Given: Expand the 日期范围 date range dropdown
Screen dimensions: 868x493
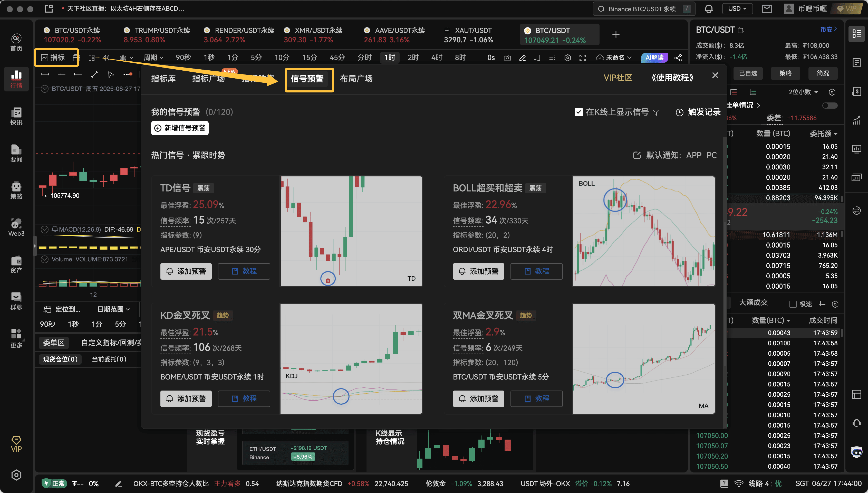Looking at the screenshot, I should 113,309.
